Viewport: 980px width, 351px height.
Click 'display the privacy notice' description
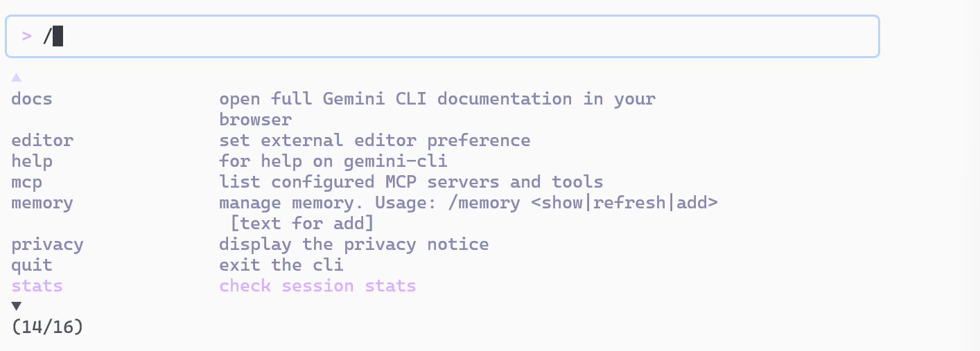click(353, 244)
